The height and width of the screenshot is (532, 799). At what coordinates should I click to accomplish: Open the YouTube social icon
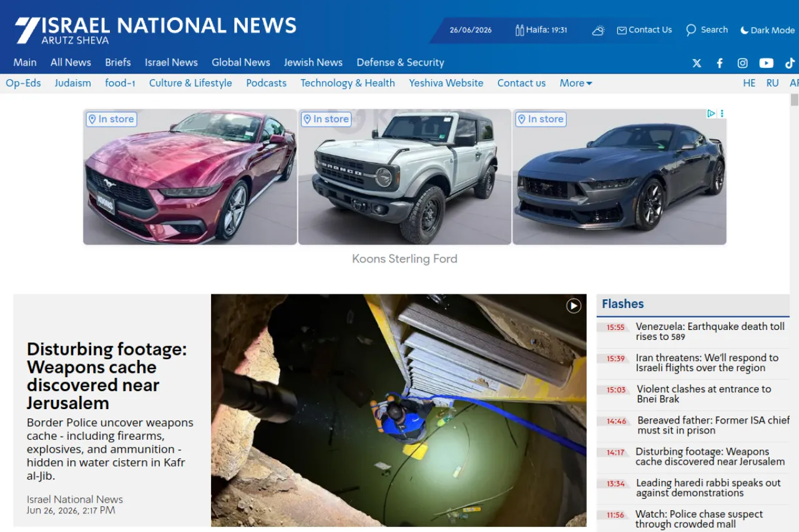click(766, 63)
